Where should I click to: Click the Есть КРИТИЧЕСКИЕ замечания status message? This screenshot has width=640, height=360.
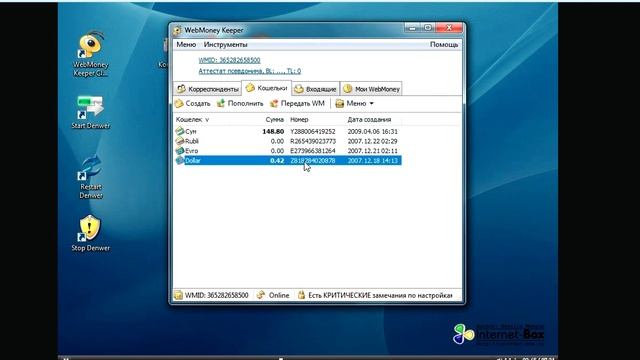(380, 295)
